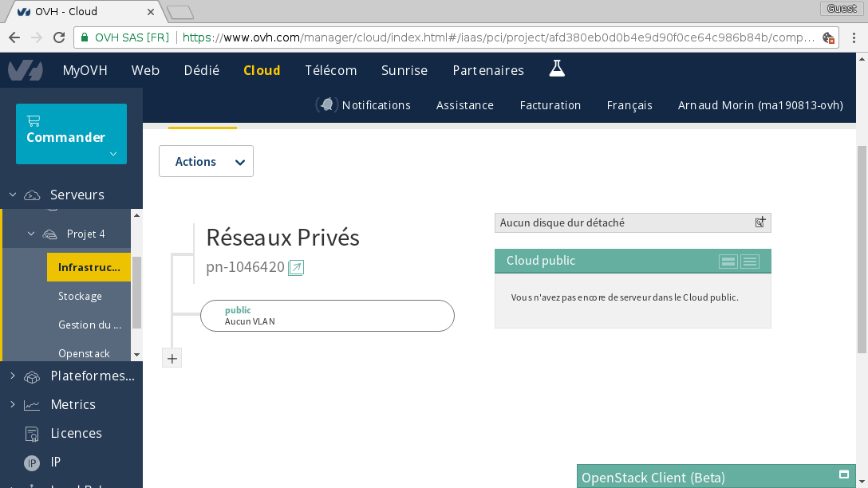The width and height of the screenshot is (868, 488).
Task: Open the Actions dropdown
Action: pos(206,161)
